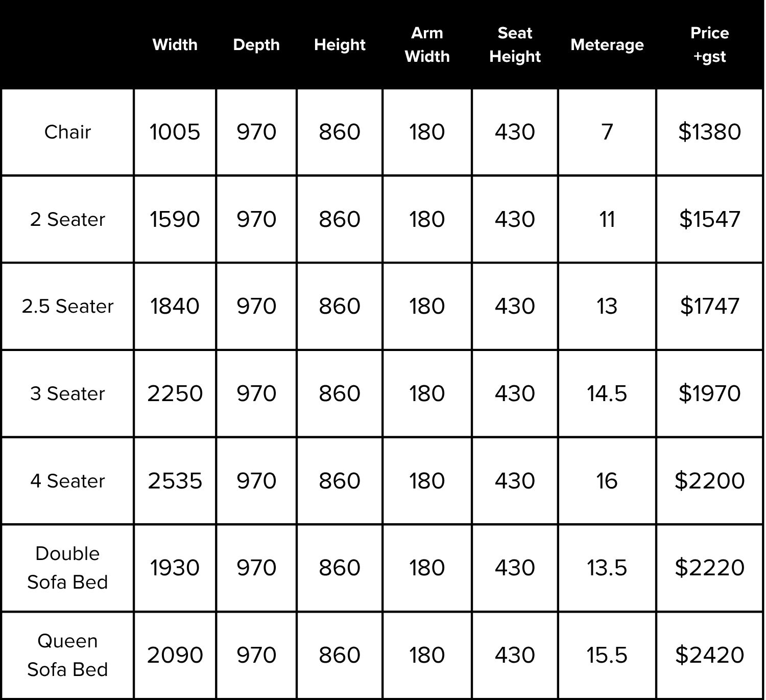Click the 2 Seater row label
766x700 pixels.
[67, 219]
